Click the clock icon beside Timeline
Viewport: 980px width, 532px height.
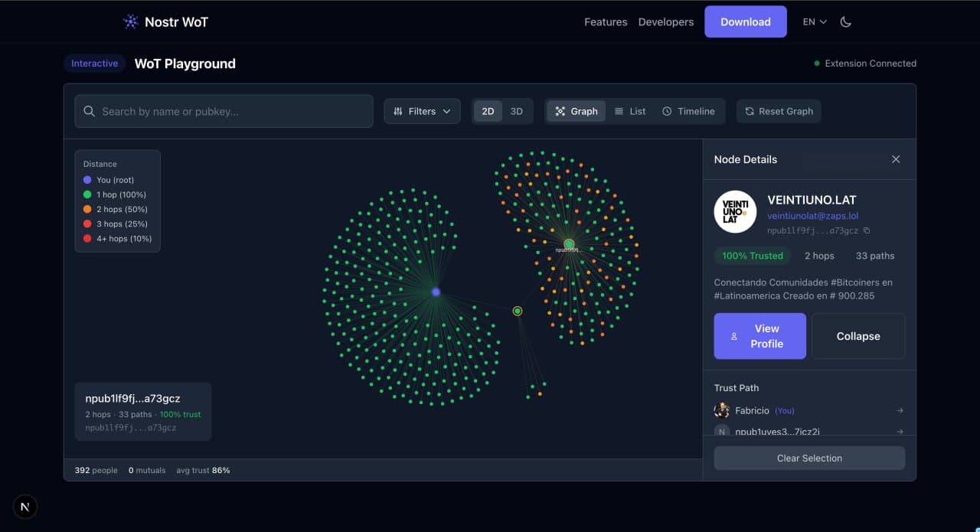pos(666,111)
